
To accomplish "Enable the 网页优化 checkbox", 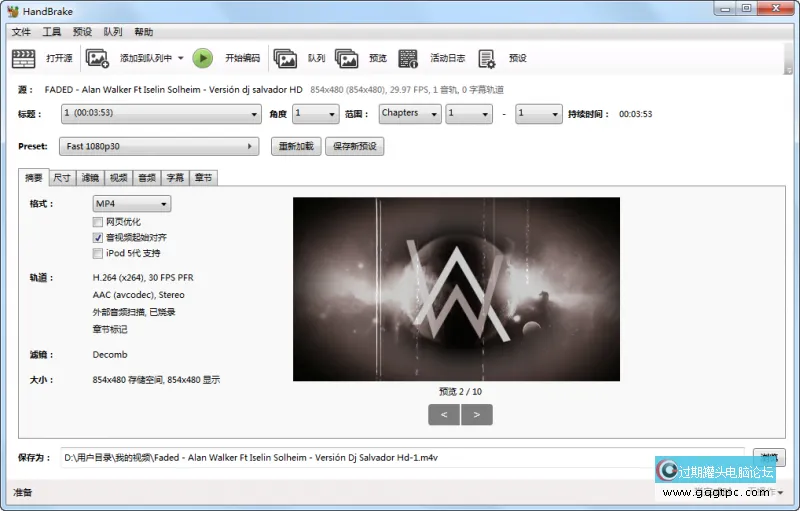I will coord(97,222).
